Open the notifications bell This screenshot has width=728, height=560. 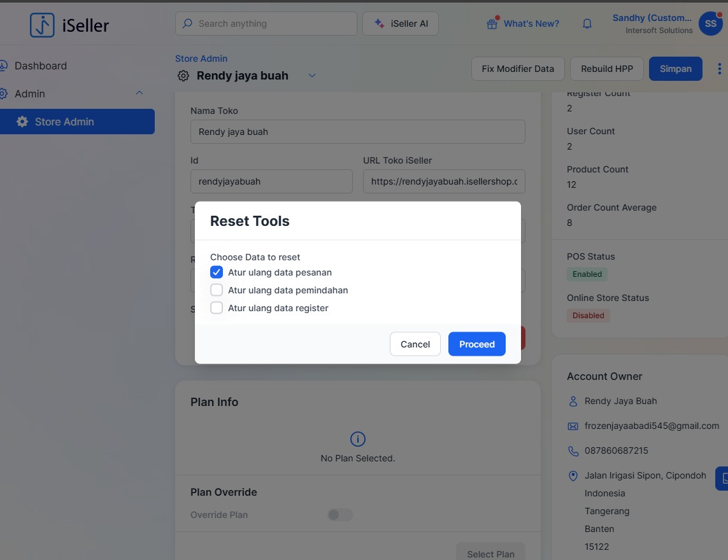(587, 24)
